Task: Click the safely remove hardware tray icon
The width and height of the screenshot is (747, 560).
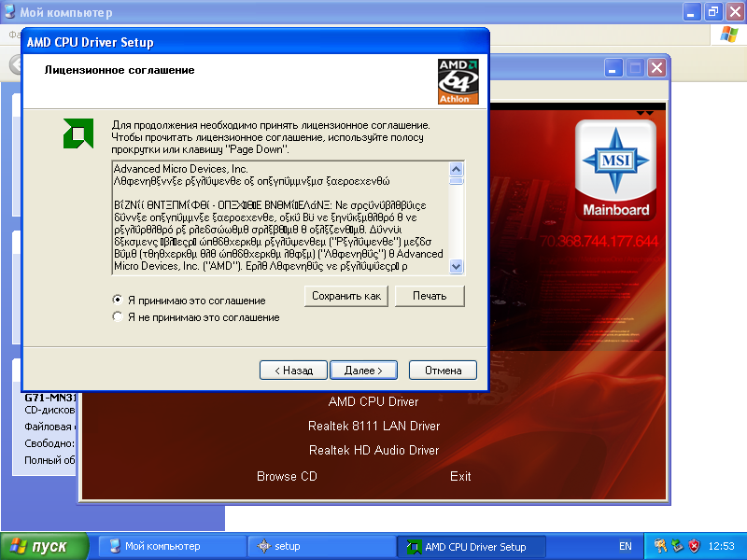Action: (x=677, y=546)
